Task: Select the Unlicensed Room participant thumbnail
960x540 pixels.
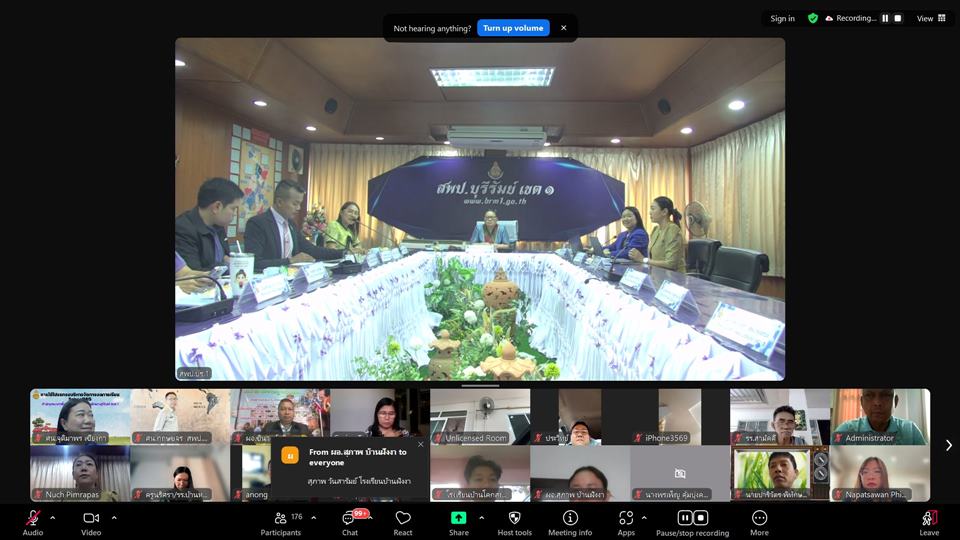Action: (x=480, y=417)
